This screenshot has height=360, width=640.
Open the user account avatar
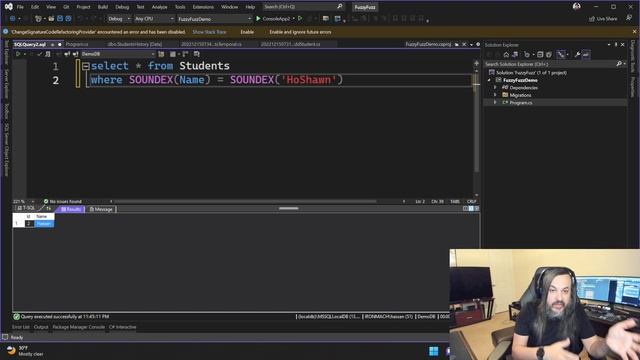[x=576, y=7]
